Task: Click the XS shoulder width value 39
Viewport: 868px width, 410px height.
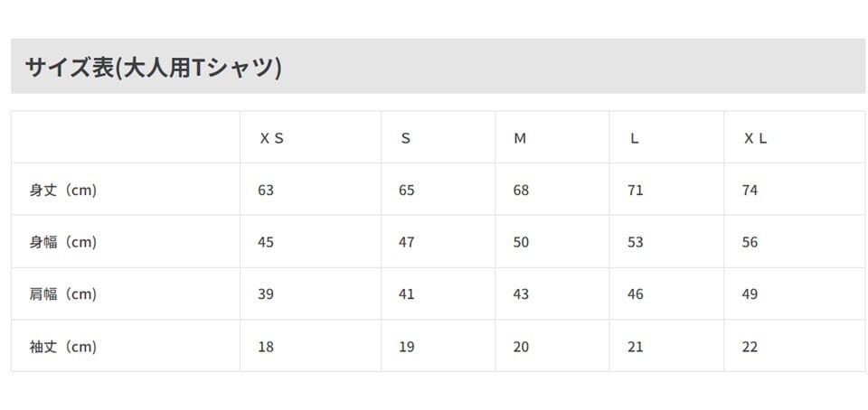Action: [x=266, y=294]
